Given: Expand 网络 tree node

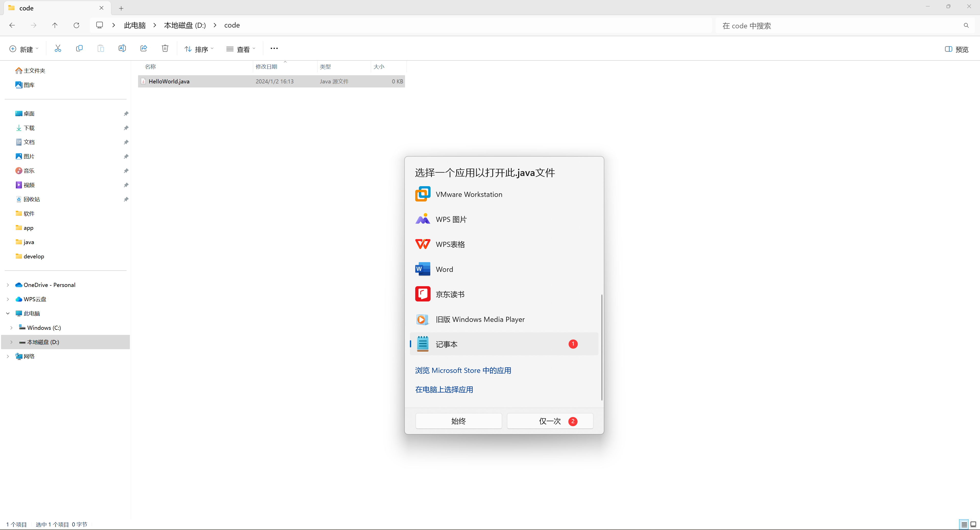Looking at the screenshot, I should (x=8, y=356).
